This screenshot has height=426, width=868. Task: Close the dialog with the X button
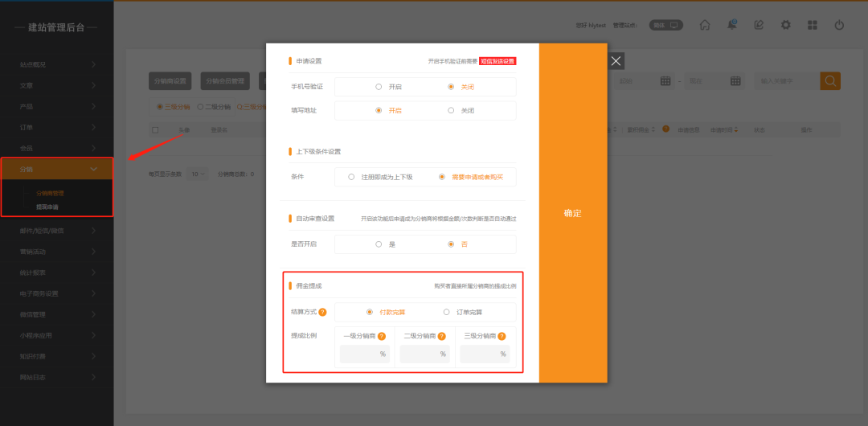616,61
